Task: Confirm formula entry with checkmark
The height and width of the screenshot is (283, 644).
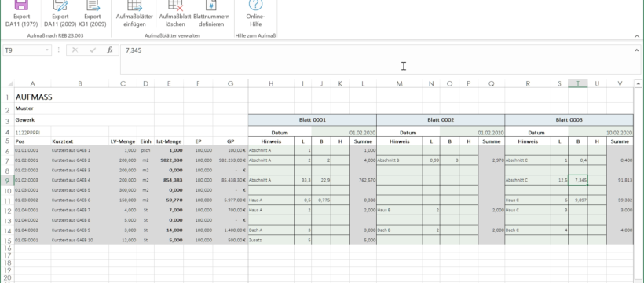Action: click(x=93, y=50)
